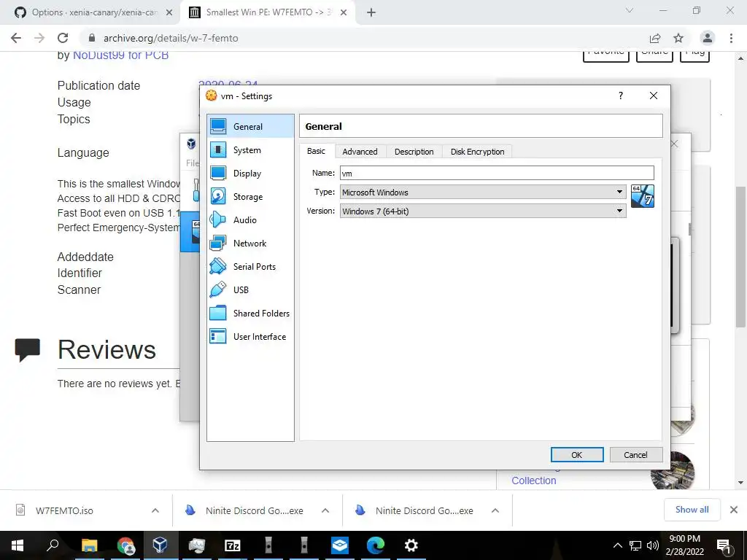Open the clock showing 9:00 PM
Image resolution: width=747 pixels, height=560 pixels.
684,545
